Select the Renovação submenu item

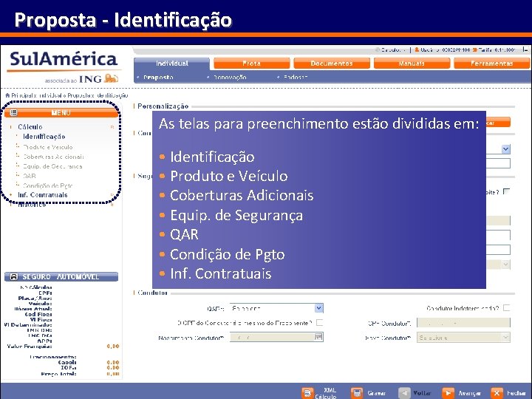pos(230,78)
